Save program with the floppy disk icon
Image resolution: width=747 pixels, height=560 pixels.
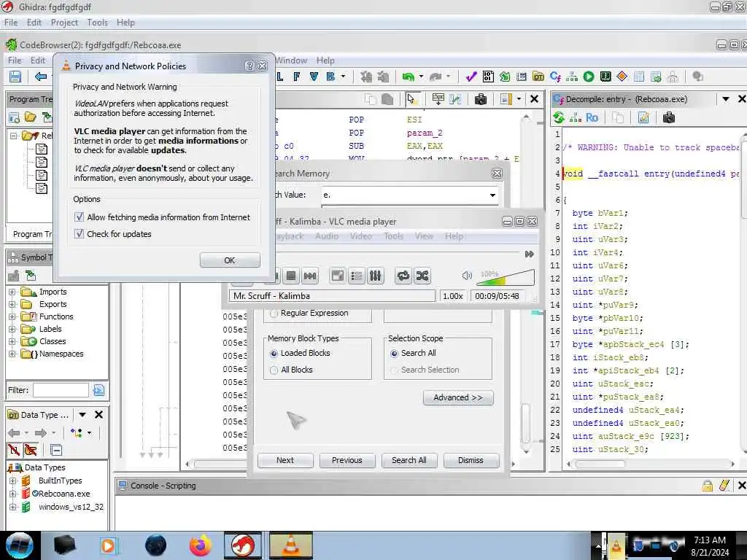(15, 77)
